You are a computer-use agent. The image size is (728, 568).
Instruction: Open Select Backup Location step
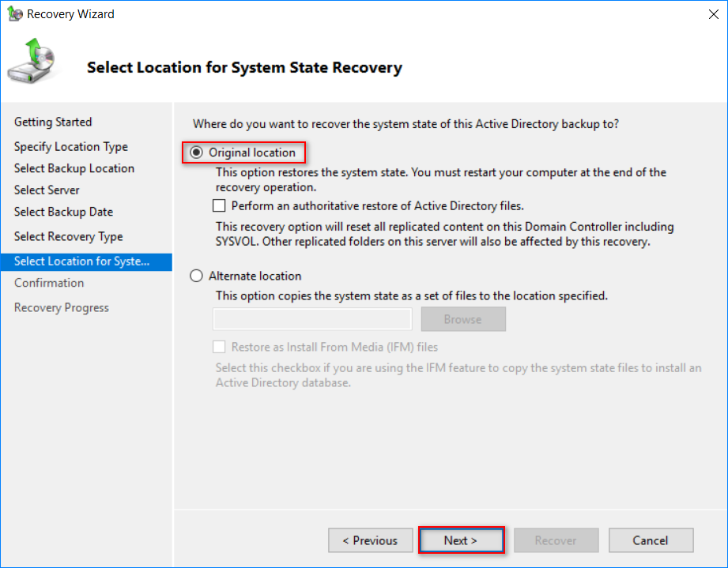point(74,168)
